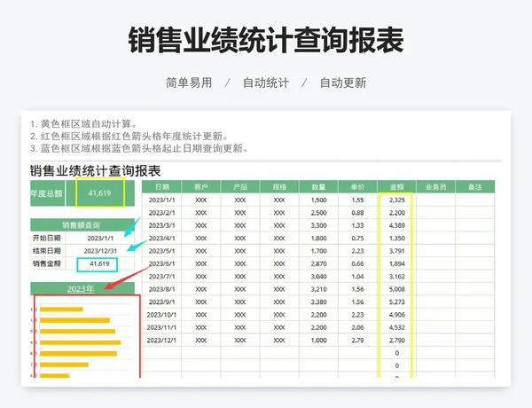Click the 结束日期 label
This screenshot has width=532, height=408.
coord(47,251)
